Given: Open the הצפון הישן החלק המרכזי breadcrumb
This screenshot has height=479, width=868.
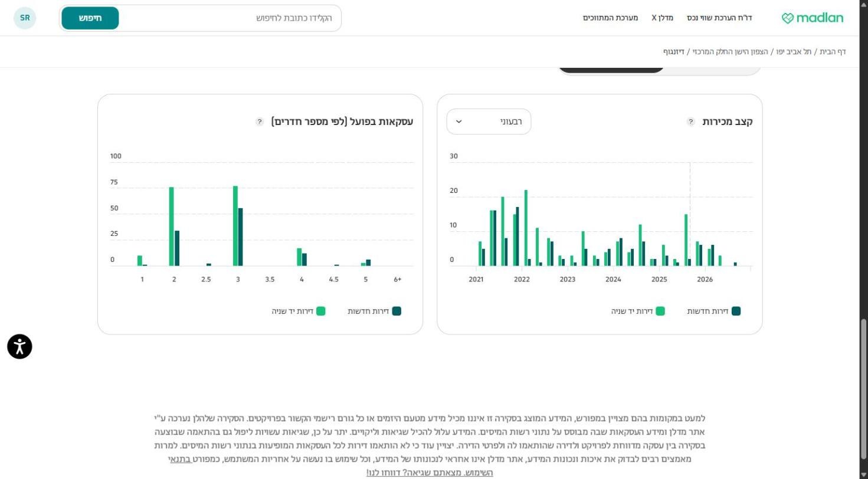Looking at the screenshot, I should point(731,52).
